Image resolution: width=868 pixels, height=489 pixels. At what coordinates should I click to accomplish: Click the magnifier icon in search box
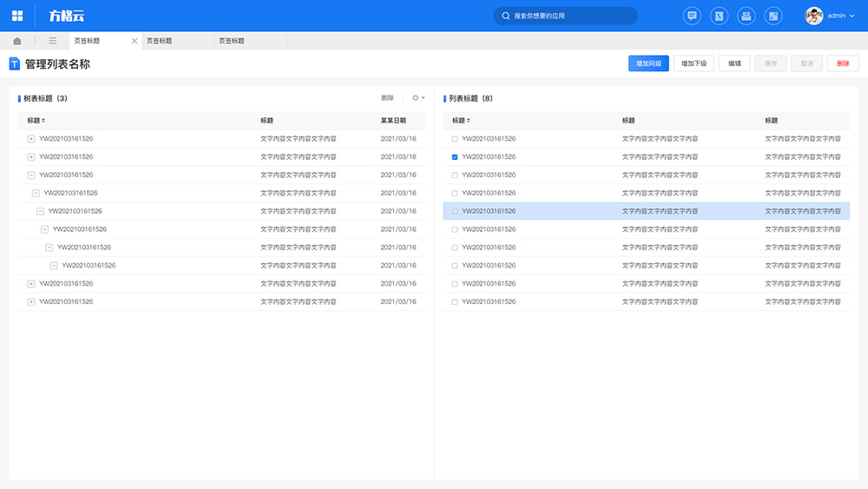click(505, 16)
